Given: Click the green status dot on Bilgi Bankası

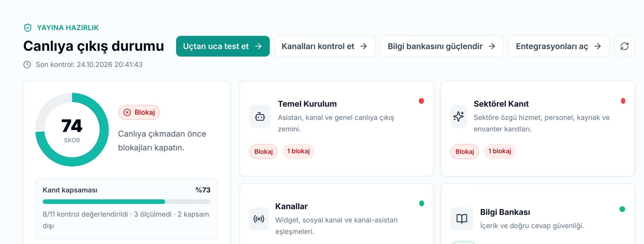Looking at the screenshot, I should click(x=622, y=209).
